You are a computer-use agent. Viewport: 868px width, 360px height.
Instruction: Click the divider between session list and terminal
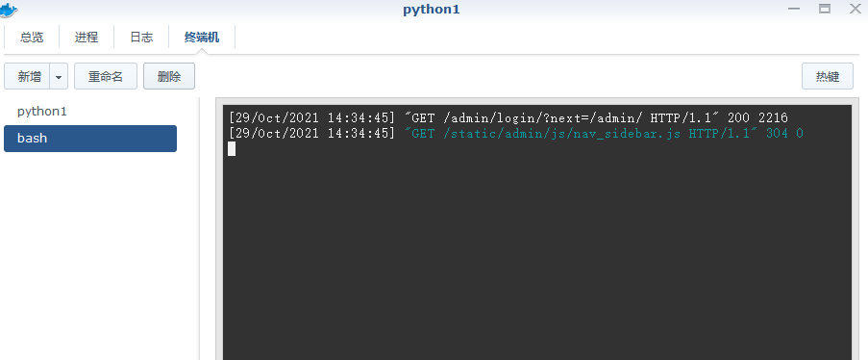coord(199,228)
